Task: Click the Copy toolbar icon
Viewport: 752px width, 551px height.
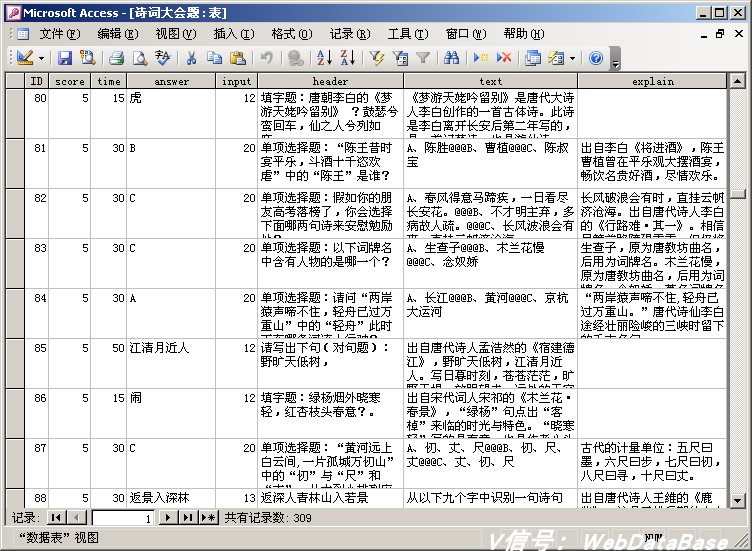Action: pyautogui.click(x=214, y=58)
